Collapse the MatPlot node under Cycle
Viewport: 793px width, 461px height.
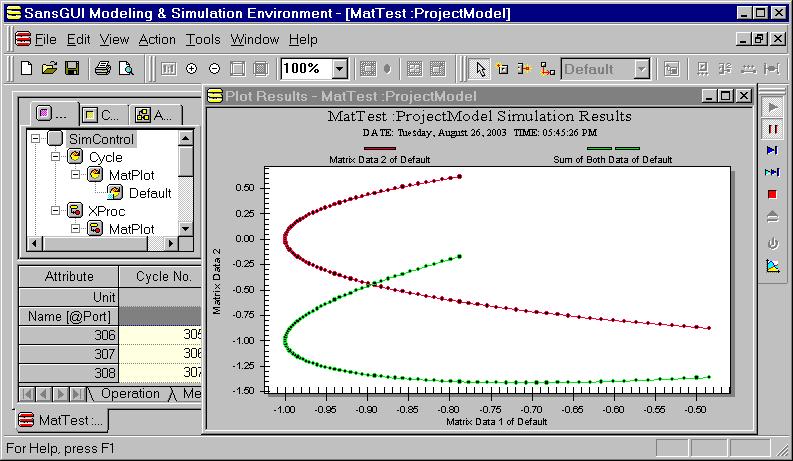coord(75,174)
